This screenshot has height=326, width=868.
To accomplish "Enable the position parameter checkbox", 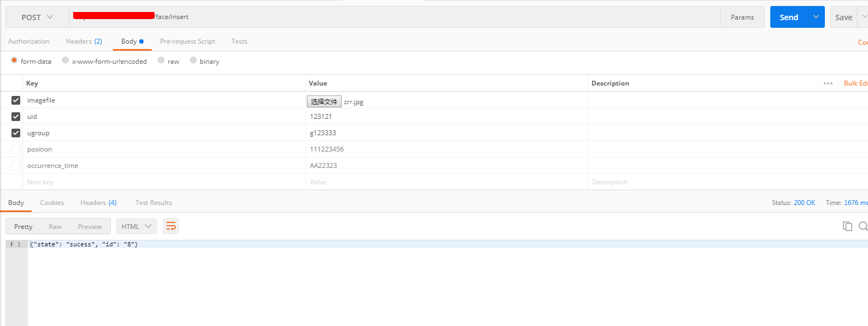I will point(16,149).
